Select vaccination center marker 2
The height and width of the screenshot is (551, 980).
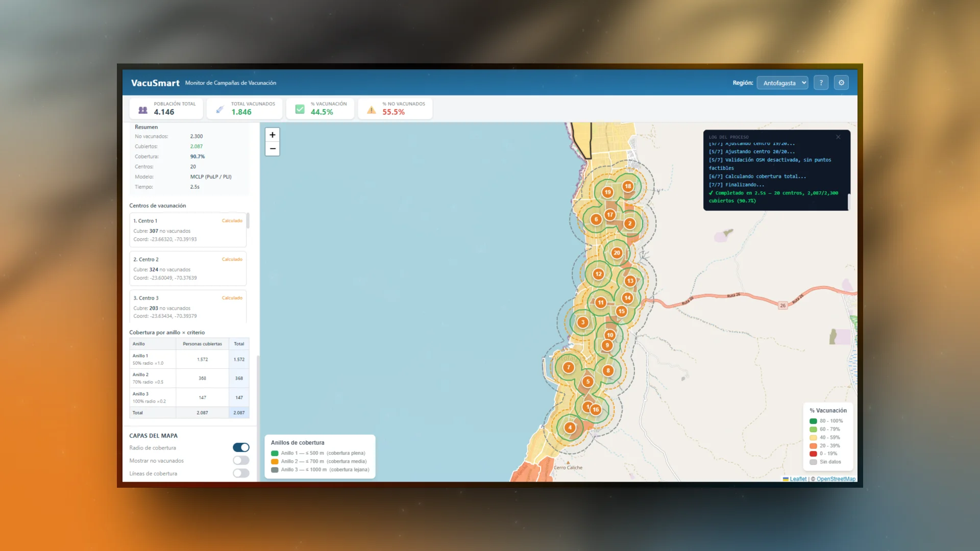click(x=630, y=223)
